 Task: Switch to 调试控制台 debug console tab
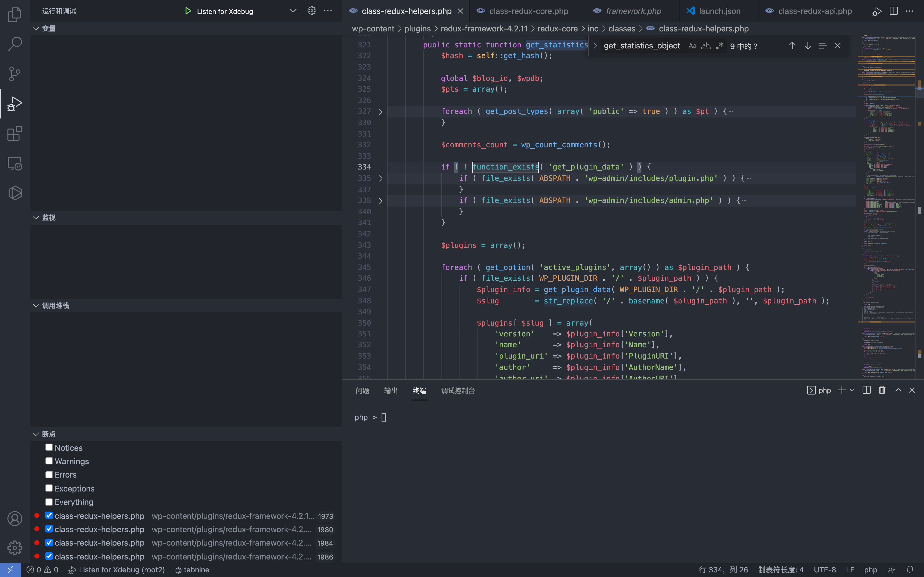coord(458,391)
